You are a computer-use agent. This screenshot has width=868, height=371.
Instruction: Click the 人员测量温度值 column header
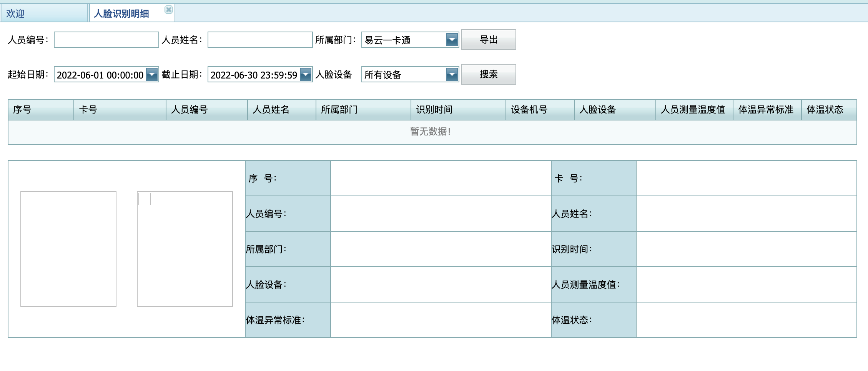[694, 110]
